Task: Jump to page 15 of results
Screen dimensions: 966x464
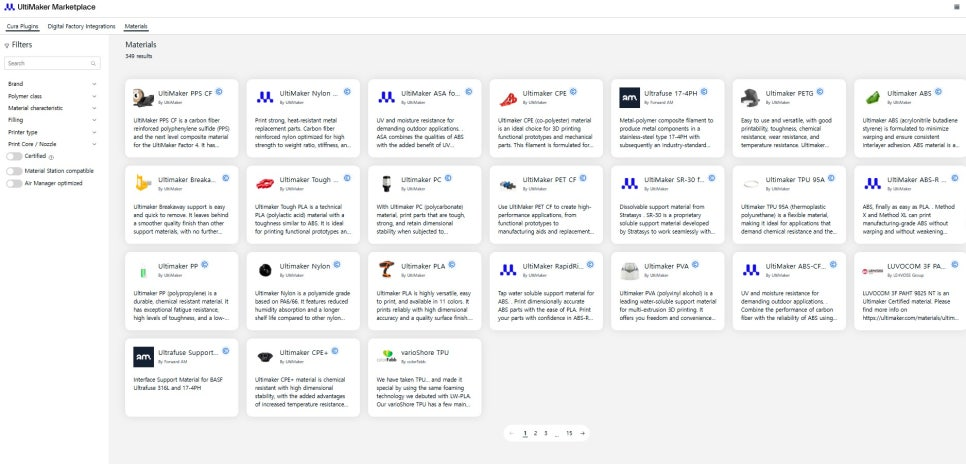Action: 569,434
